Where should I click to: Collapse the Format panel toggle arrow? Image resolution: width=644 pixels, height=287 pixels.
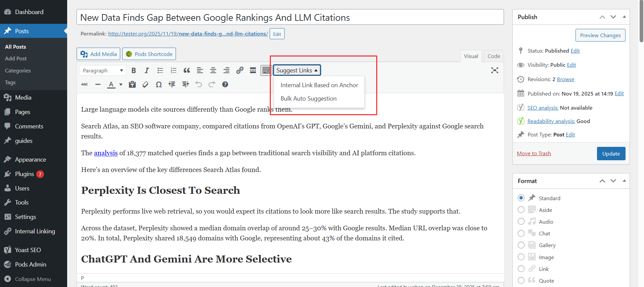(624, 181)
